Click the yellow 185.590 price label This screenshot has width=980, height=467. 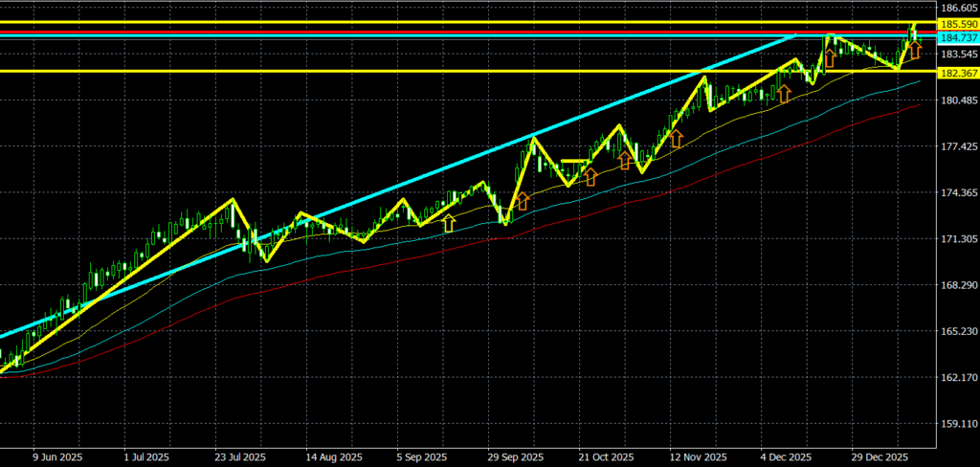pyautogui.click(x=957, y=24)
